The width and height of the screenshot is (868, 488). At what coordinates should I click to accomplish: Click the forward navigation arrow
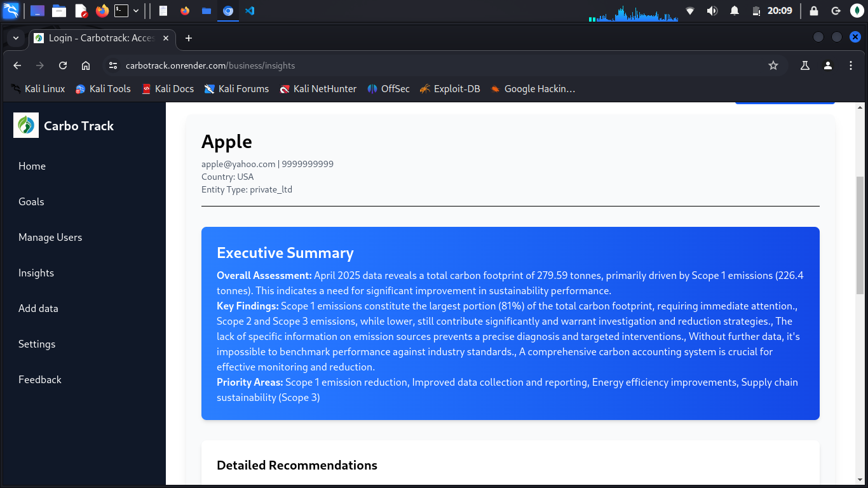point(40,65)
